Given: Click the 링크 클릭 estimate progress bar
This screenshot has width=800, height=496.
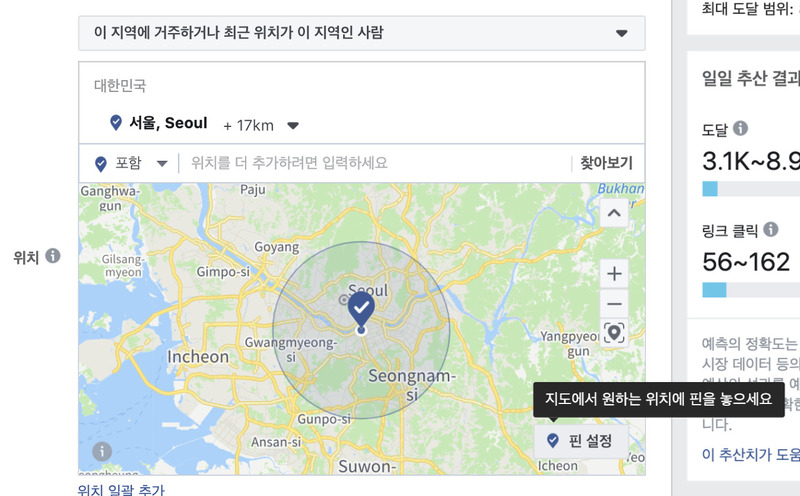Looking at the screenshot, I should click(751, 290).
